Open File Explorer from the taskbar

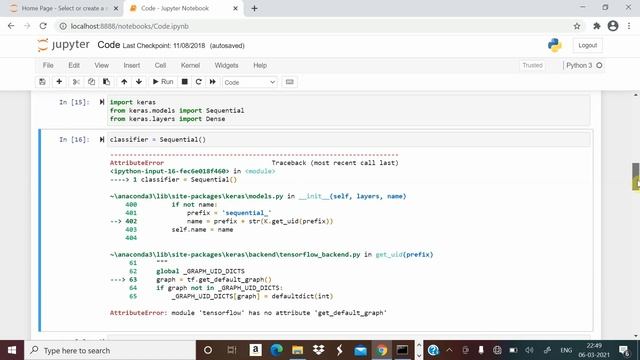pyautogui.click(x=298, y=350)
